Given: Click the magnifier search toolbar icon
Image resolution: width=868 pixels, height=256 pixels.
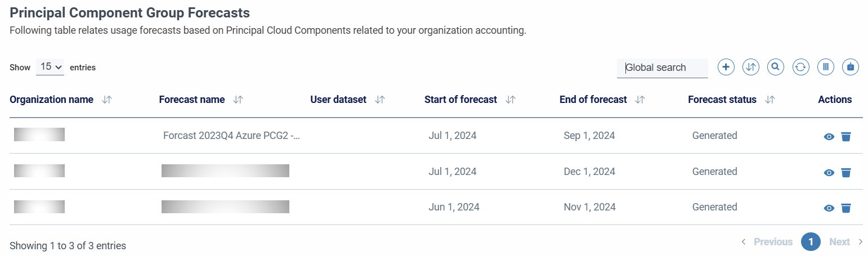Looking at the screenshot, I should pyautogui.click(x=776, y=67).
